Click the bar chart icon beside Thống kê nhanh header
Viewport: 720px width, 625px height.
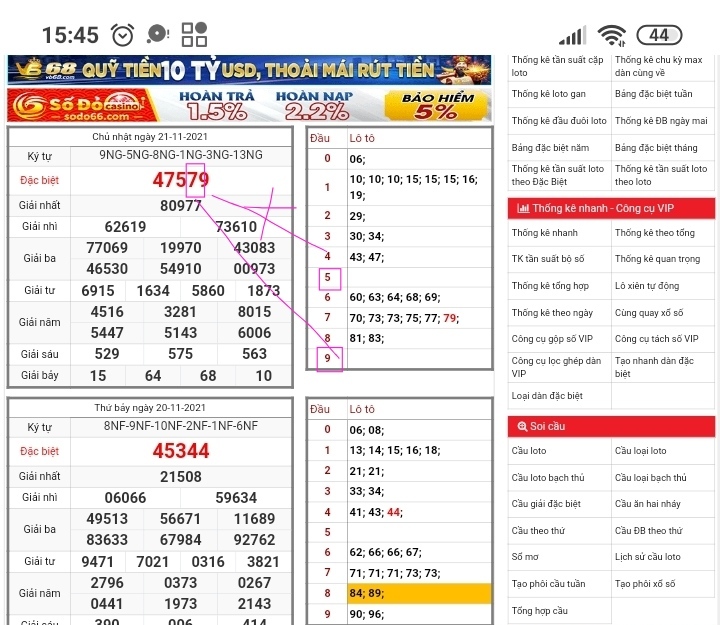[x=523, y=208]
